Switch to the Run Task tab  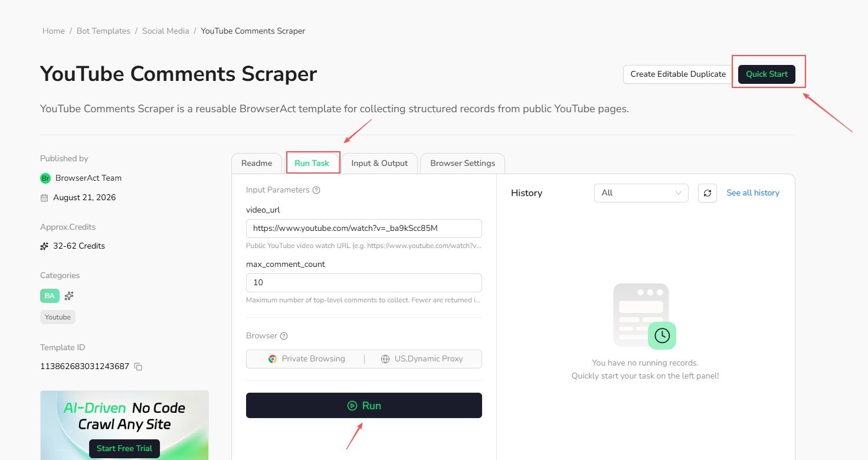pyautogui.click(x=312, y=164)
